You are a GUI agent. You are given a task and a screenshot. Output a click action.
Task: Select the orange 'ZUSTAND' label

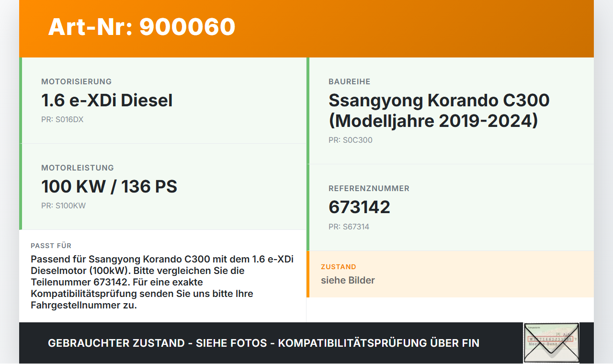coord(339,267)
